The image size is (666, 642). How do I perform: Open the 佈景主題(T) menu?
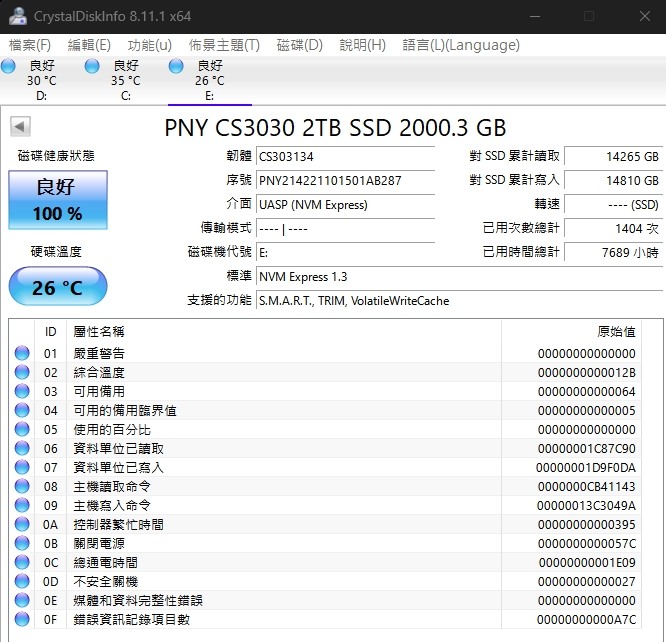[224, 45]
